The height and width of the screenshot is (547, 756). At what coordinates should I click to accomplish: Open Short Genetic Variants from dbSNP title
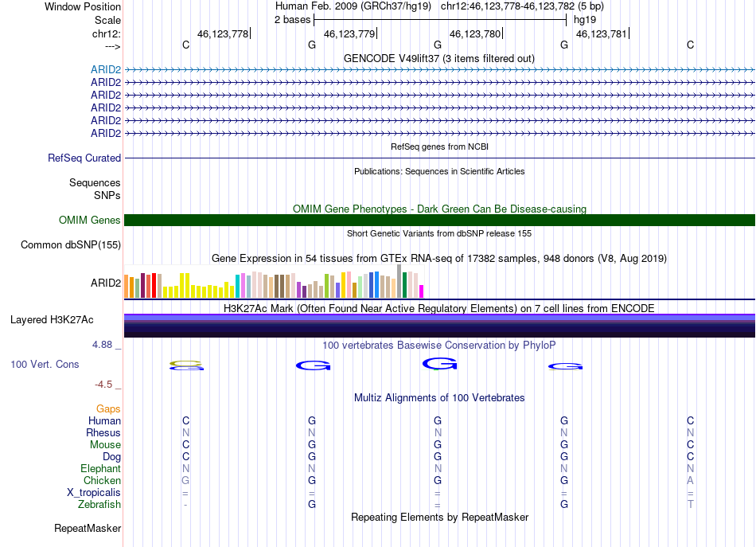click(439, 233)
